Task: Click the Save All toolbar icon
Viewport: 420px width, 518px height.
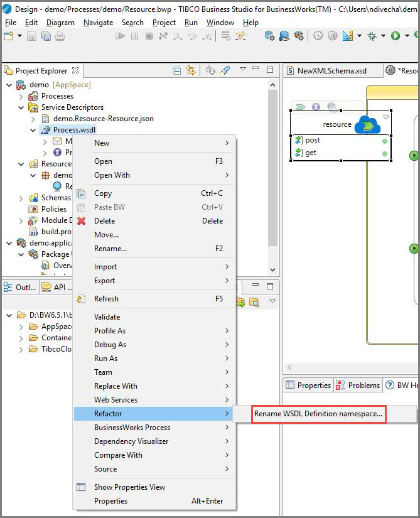Action: 46,36
